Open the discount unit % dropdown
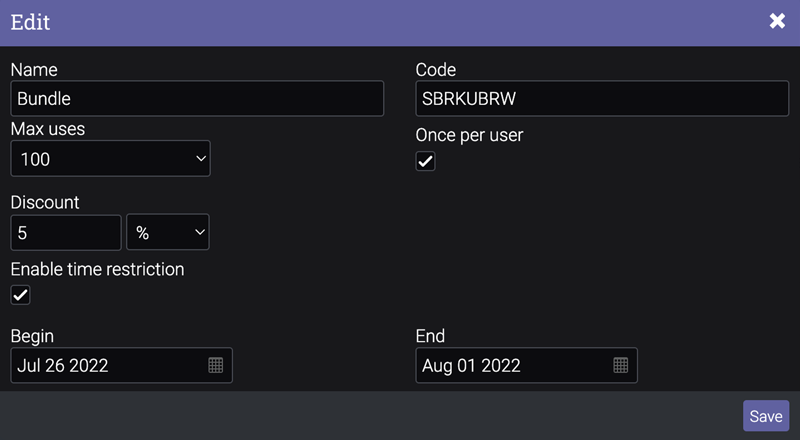 point(168,232)
